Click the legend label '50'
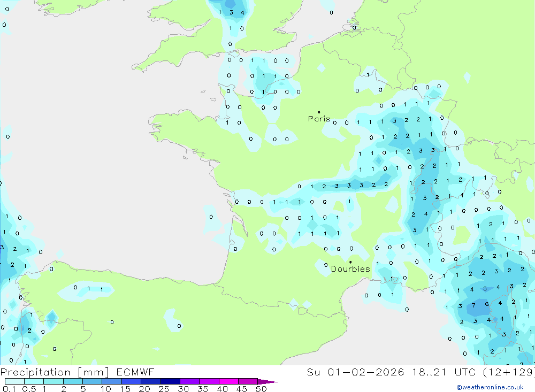 point(261,389)
